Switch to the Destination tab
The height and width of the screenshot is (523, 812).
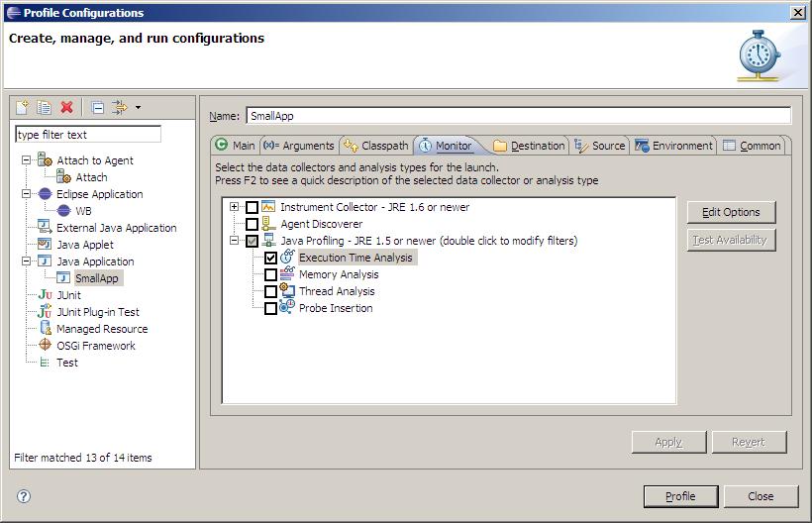point(529,146)
